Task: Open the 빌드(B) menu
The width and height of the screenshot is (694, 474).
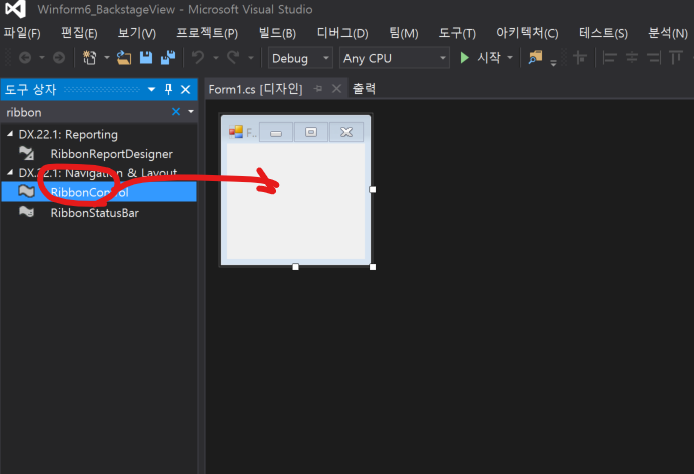Action: coord(277,33)
